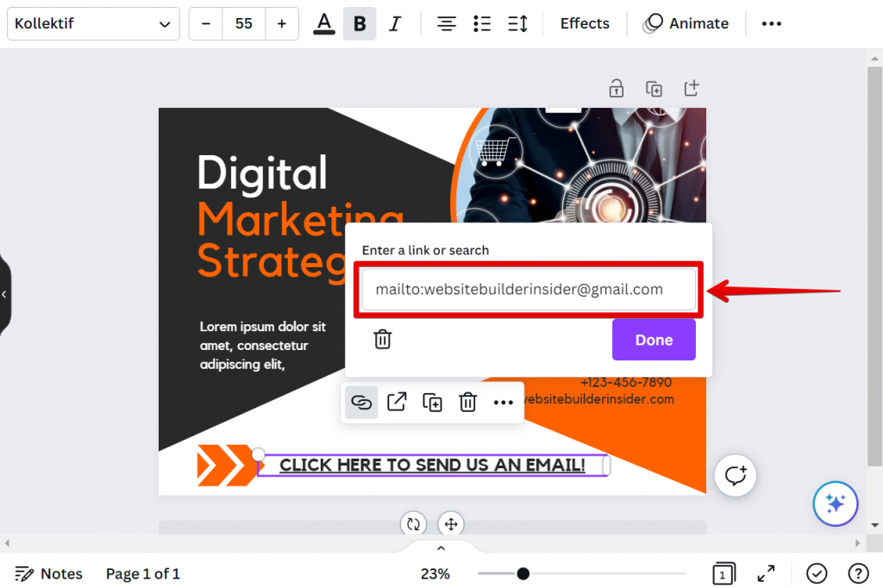The height and width of the screenshot is (588, 883).
Task: Open the Effects menu
Action: (584, 23)
